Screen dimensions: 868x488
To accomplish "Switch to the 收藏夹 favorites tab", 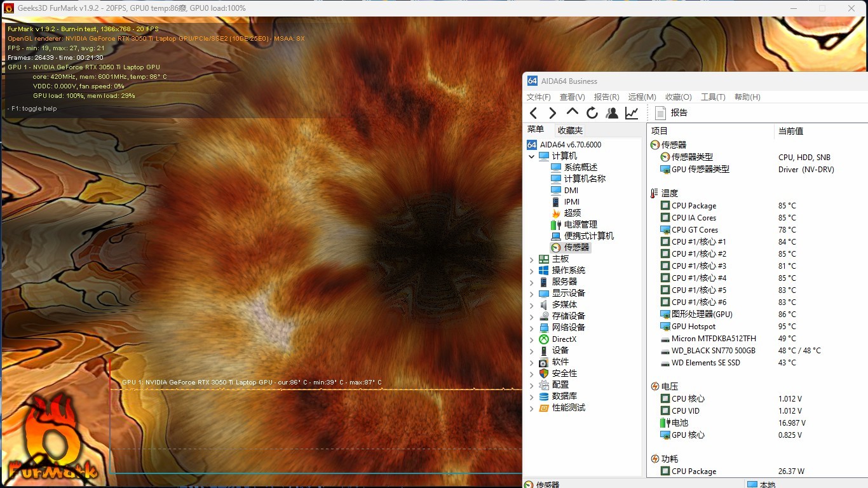I will point(570,130).
